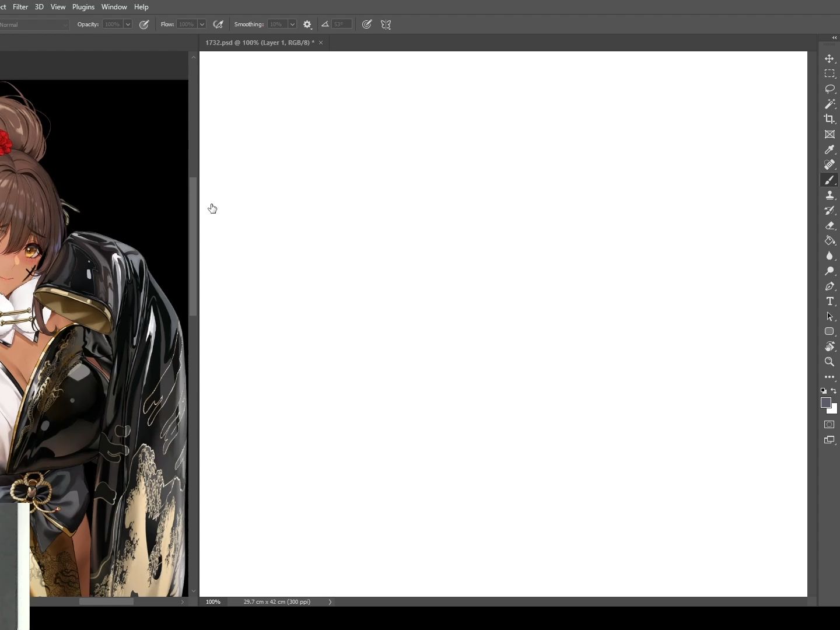Click the Flow value field
This screenshot has height=630, width=840.
click(x=187, y=24)
